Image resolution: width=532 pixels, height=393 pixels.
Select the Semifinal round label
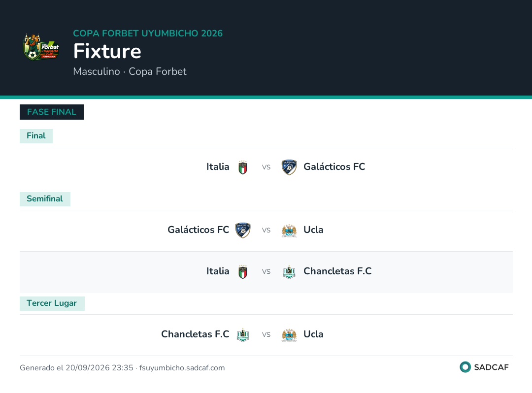point(45,199)
